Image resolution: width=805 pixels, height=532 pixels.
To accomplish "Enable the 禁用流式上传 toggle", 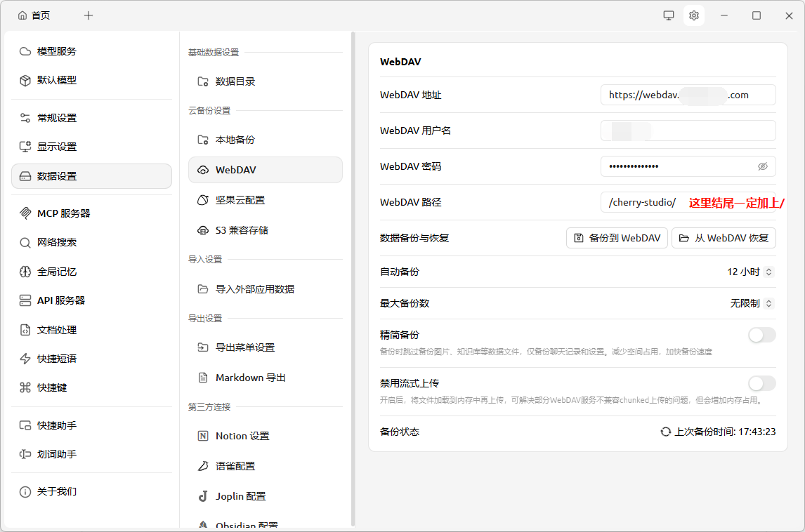I will pos(762,383).
